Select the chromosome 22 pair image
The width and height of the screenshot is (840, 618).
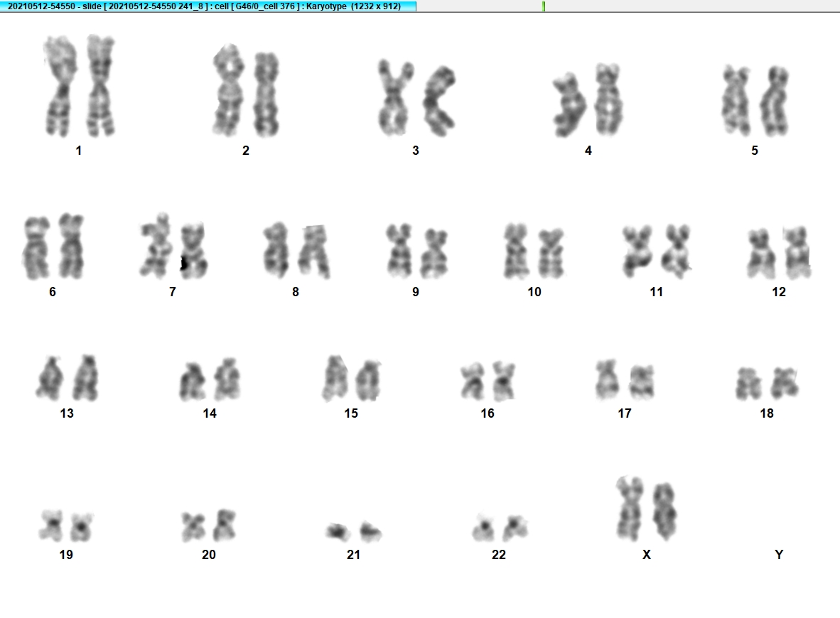[x=500, y=528]
